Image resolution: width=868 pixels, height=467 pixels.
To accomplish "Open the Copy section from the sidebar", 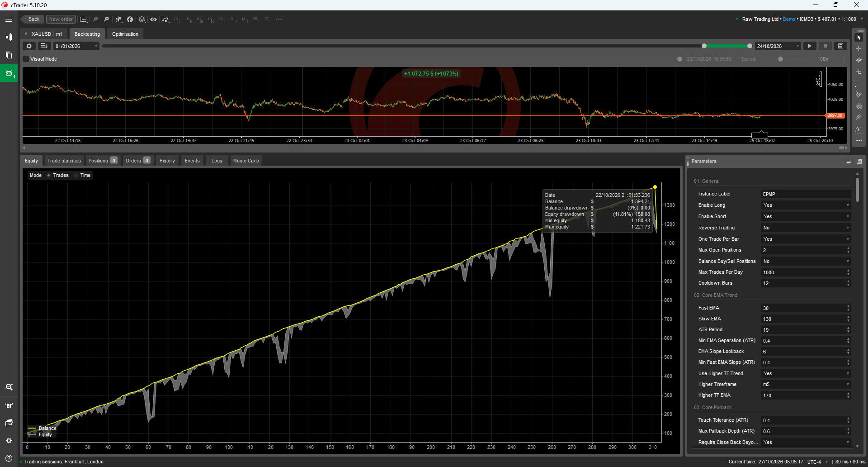I will tap(9, 55).
